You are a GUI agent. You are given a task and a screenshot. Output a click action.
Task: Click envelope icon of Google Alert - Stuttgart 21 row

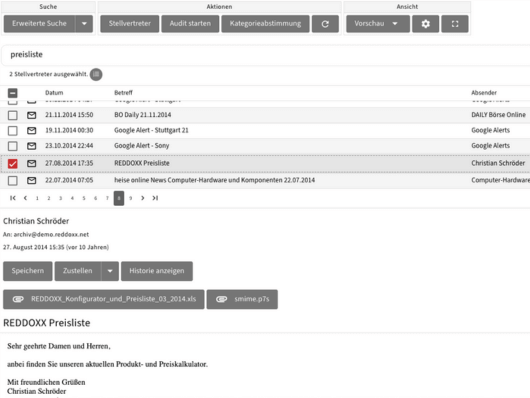31,131
